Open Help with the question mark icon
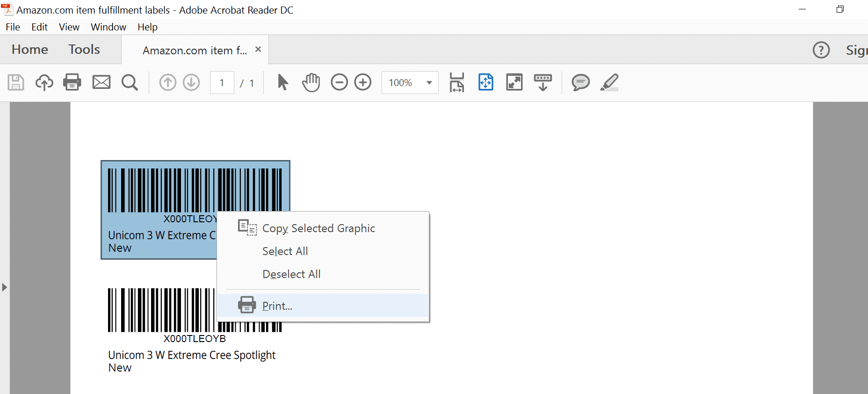Screen dimensions: 868x394 [821, 50]
